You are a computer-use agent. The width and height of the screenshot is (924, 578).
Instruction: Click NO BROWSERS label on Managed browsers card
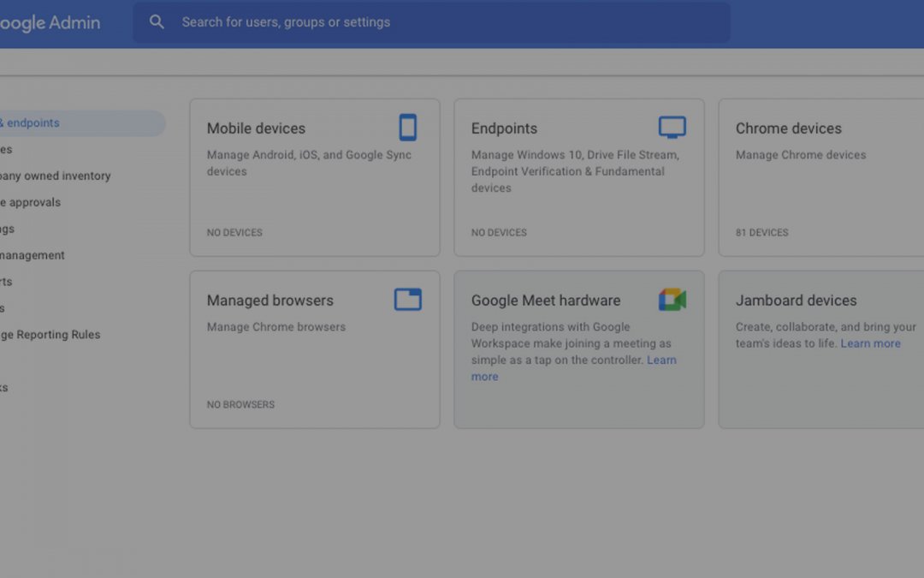pyautogui.click(x=240, y=404)
